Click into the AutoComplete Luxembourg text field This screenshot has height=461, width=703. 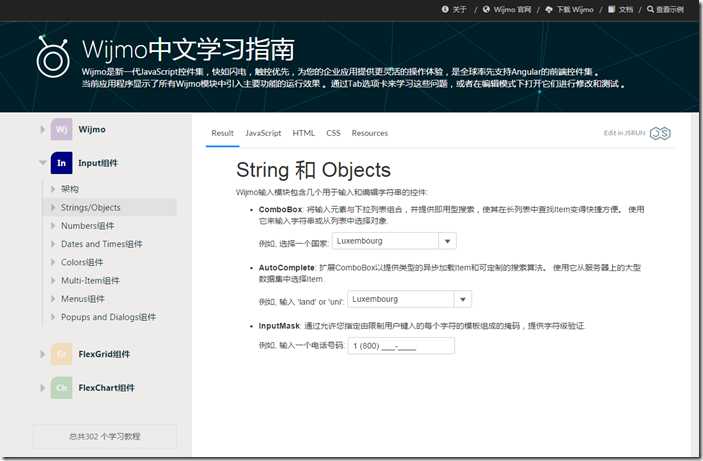[401, 299]
